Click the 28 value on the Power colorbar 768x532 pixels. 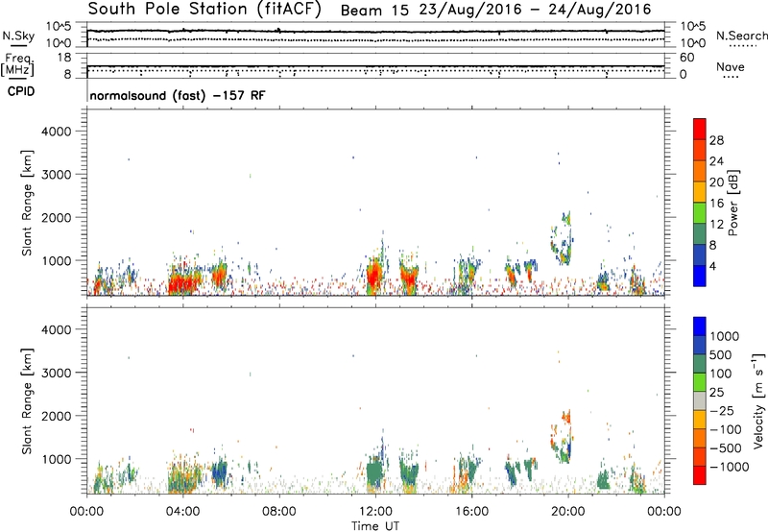(x=716, y=140)
